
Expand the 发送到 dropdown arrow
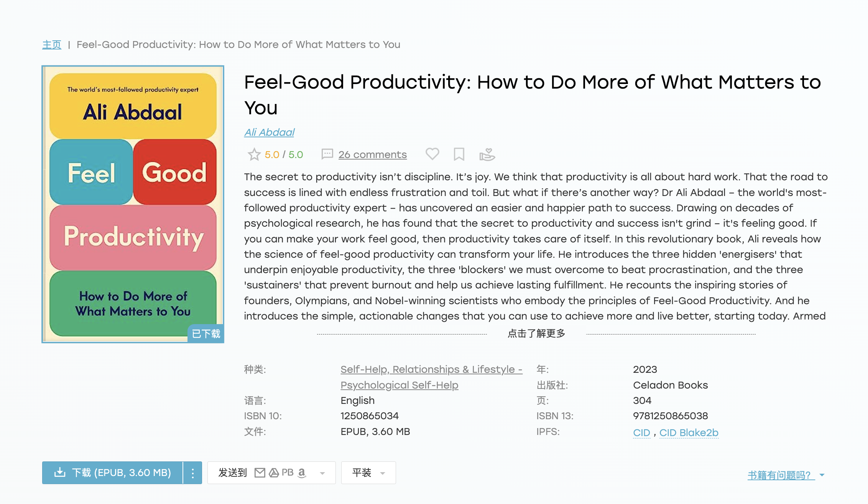322,473
